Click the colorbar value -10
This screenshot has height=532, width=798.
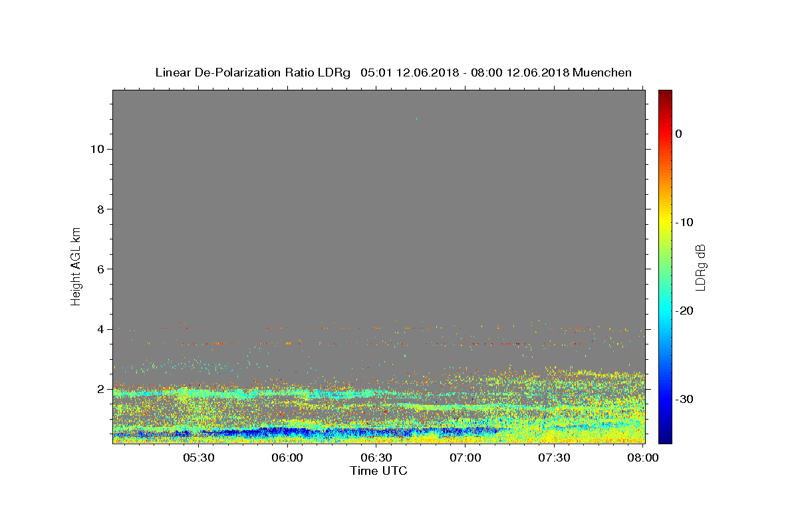coord(684,222)
